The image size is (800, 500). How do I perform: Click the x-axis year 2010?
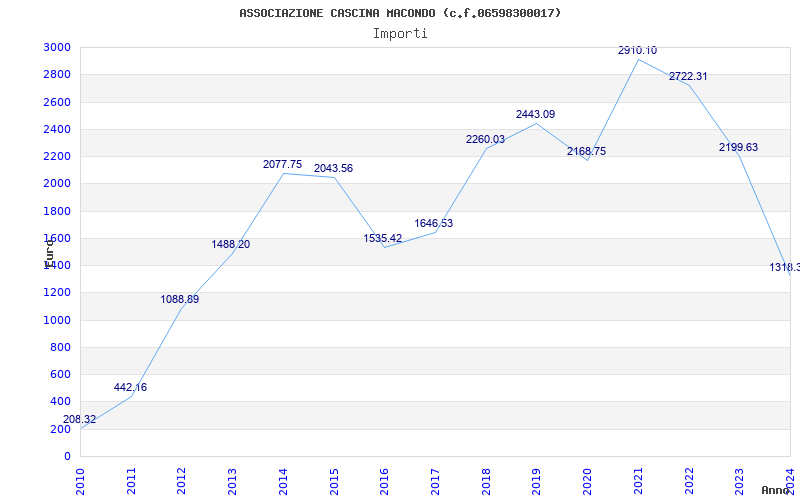click(81, 482)
